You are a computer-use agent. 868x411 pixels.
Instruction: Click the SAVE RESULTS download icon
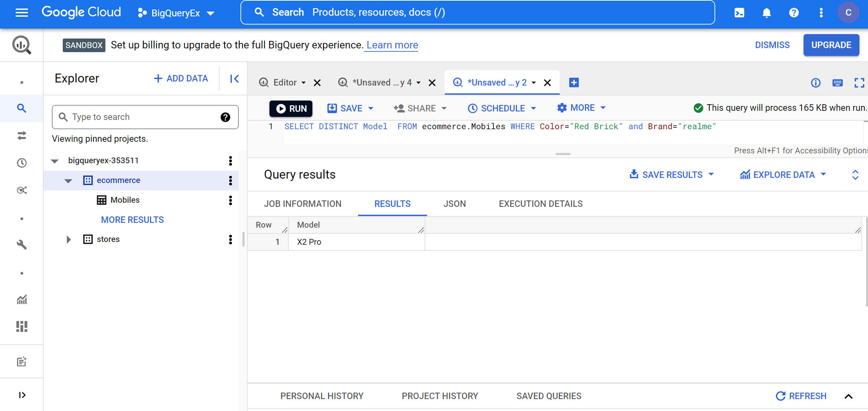pyautogui.click(x=633, y=174)
